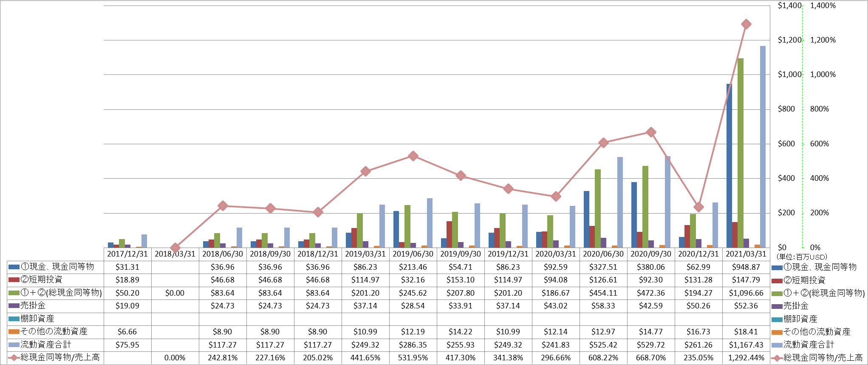Click the cell showing $0.00
The height and width of the screenshot is (365, 868).
point(175,293)
